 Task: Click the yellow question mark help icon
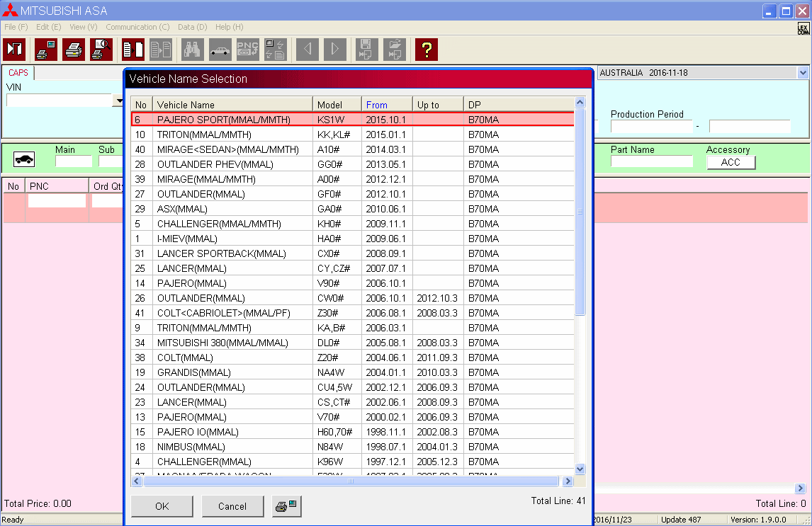click(426, 50)
